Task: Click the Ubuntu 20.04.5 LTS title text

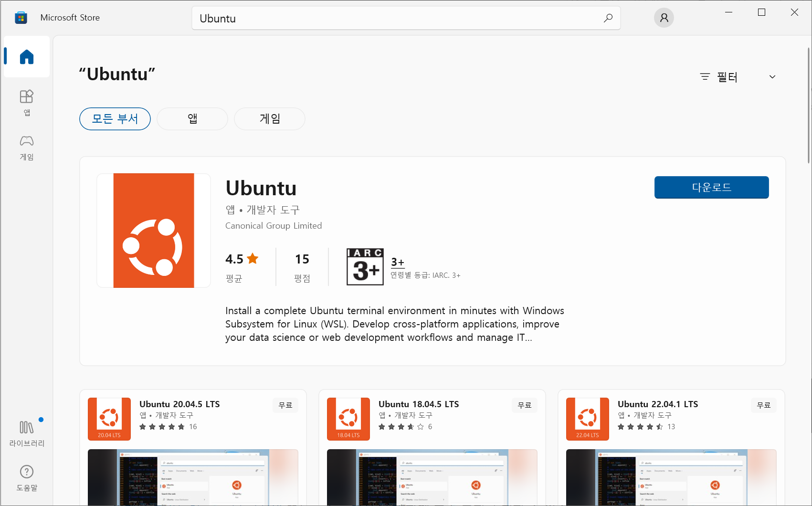Action: tap(179, 404)
